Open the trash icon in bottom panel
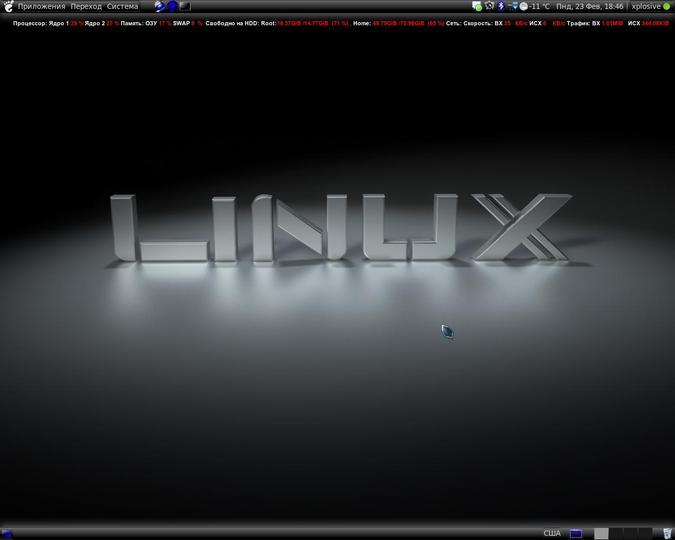Image resolution: width=675 pixels, height=540 pixels. click(x=667, y=534)
